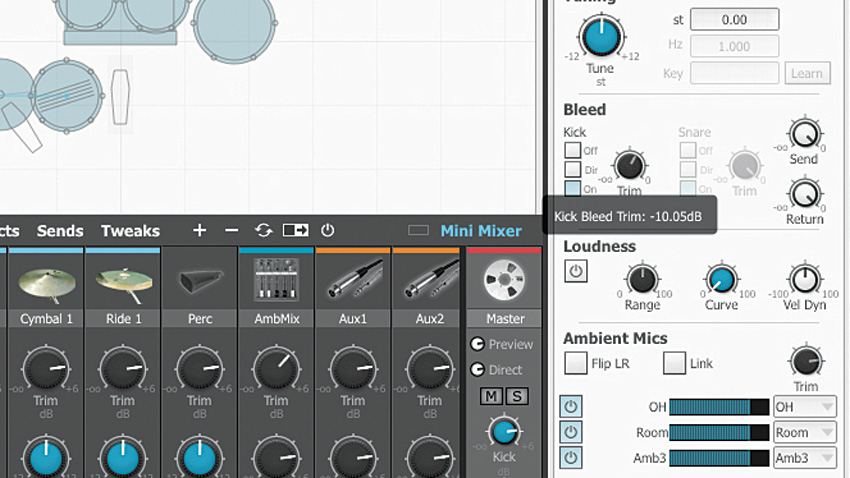850x478 pixels.
Task: Enable Kick bleed Off checkbox
Action: point(572,150)
